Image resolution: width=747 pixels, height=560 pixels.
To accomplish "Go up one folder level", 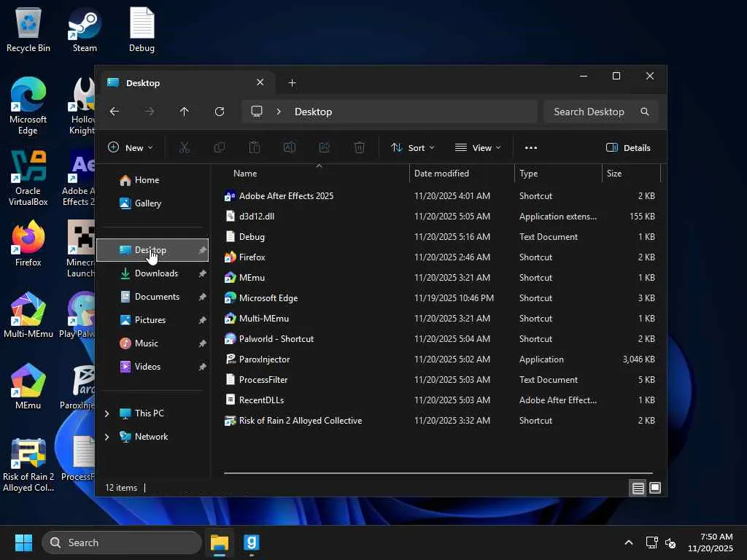I will click(x=185, y=112).
